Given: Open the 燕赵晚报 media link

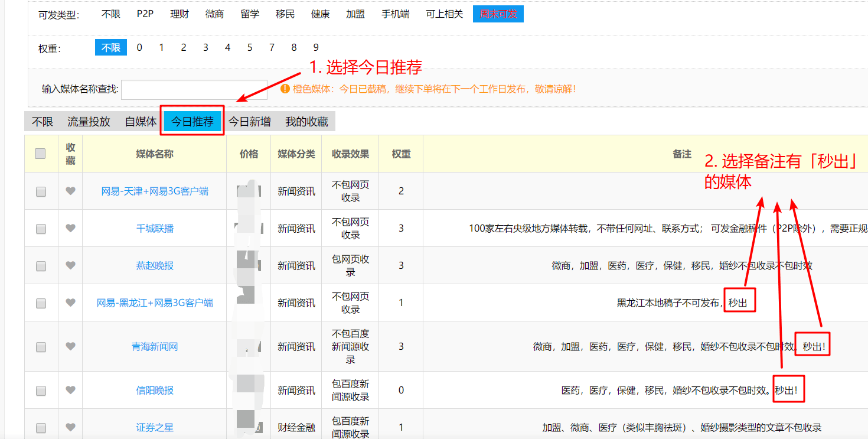Looking at the screenshot, I should (x=155, y=266).
